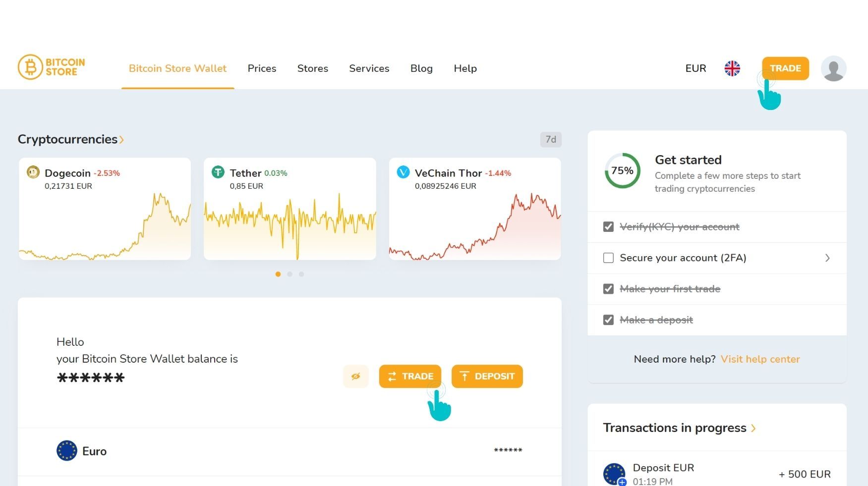Open the Secure your account (2FA) step
Screen dimensions: 868x486
click(717, 258)
